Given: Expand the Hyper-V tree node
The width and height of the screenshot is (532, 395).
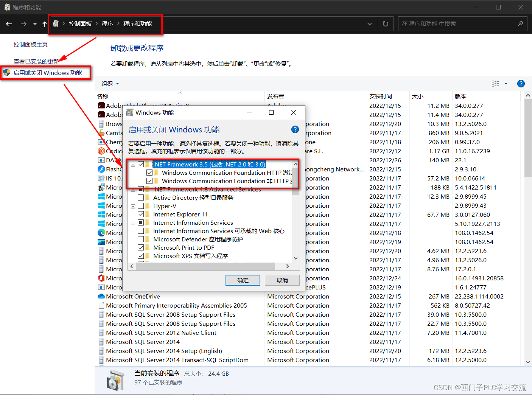Looking at the screenshot, I should pos(133,206).
